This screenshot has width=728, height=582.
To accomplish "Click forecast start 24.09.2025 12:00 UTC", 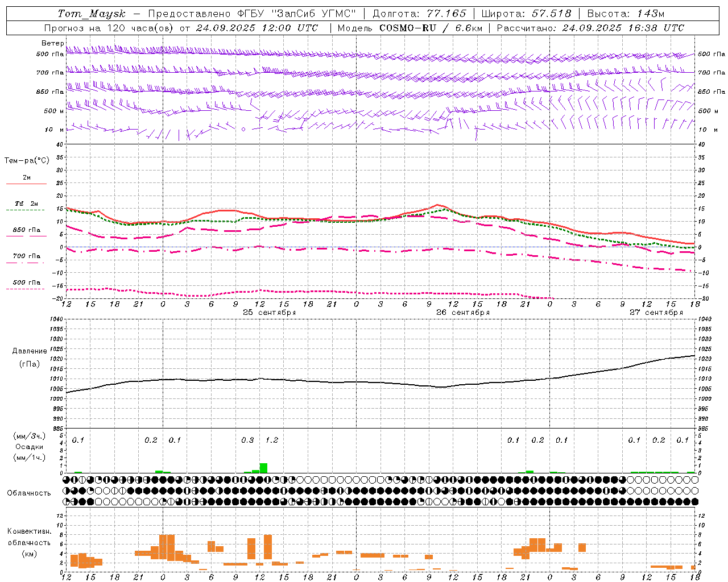I will click(x=257, y=28).
